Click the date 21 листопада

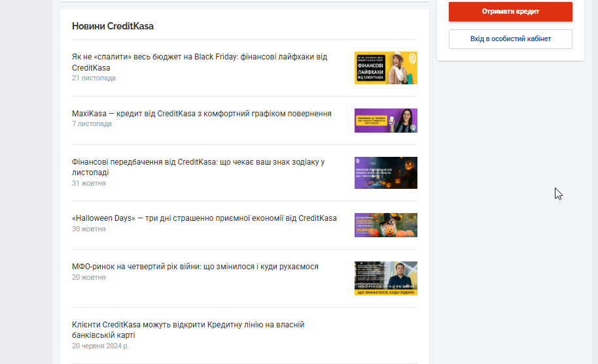94,78
